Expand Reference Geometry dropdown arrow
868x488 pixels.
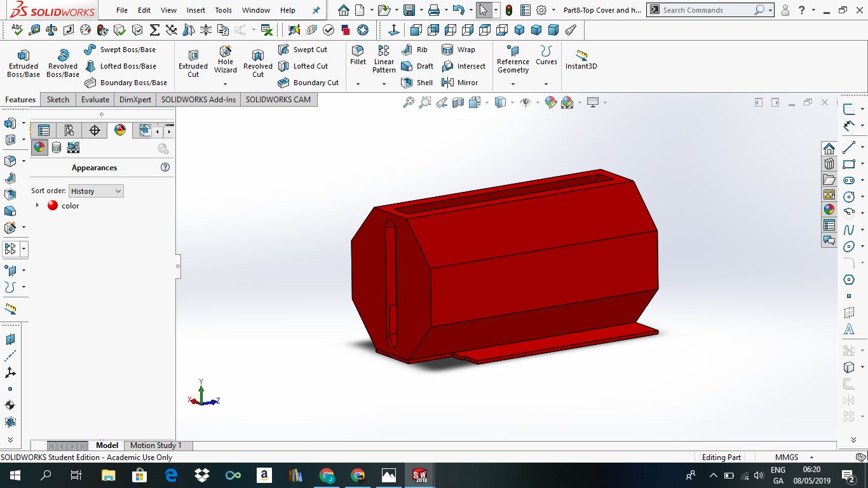(x=513, y=84)
